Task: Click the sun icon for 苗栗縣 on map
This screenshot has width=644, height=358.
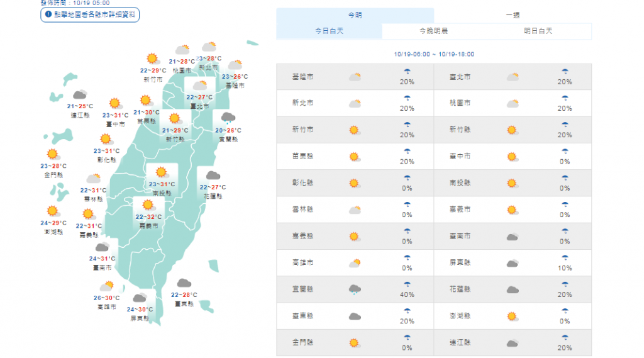Action: pyautogui.click(x=146, y=100)
